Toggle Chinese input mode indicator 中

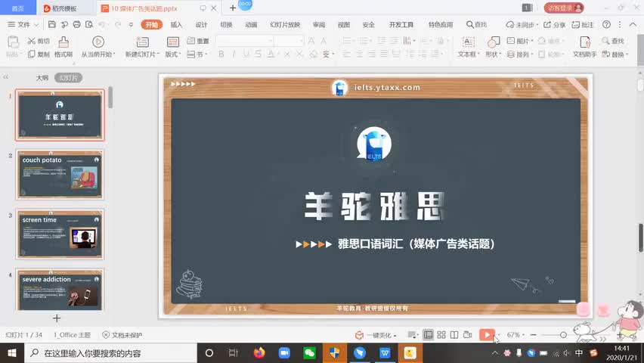coord(579,352)
